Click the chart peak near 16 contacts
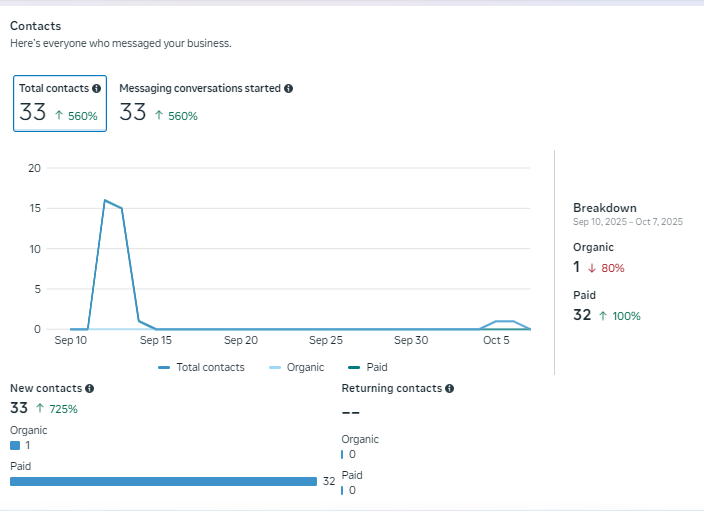This screenshot has height=511, width=704. 105,200
